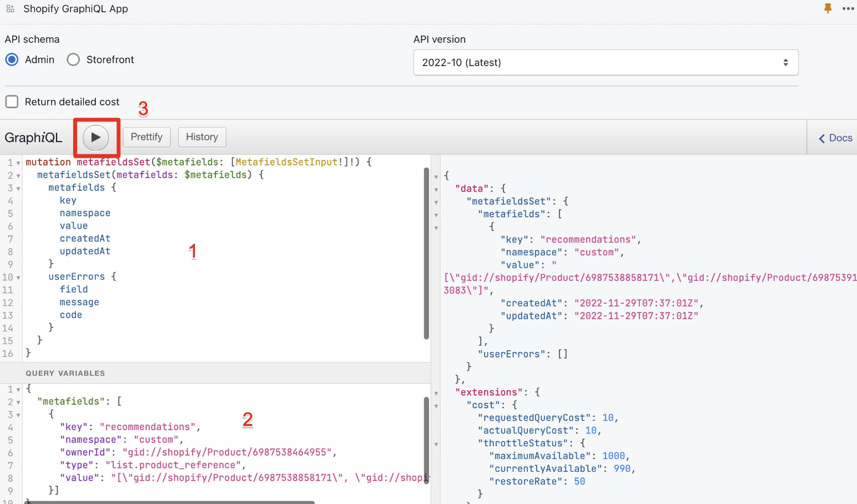Collapse the root object in the response pane
Viewport: 857px width, 504px height.
pos(436,177)
